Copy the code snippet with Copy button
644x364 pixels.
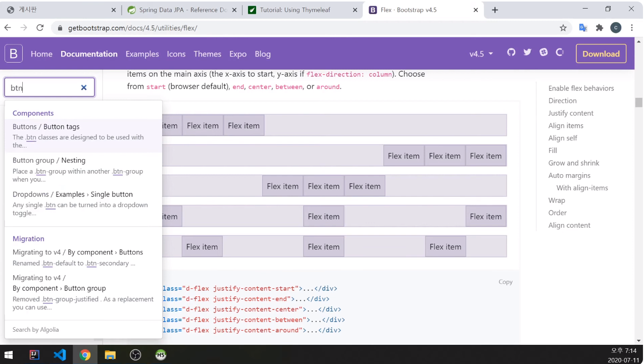(x=506, y=282)
